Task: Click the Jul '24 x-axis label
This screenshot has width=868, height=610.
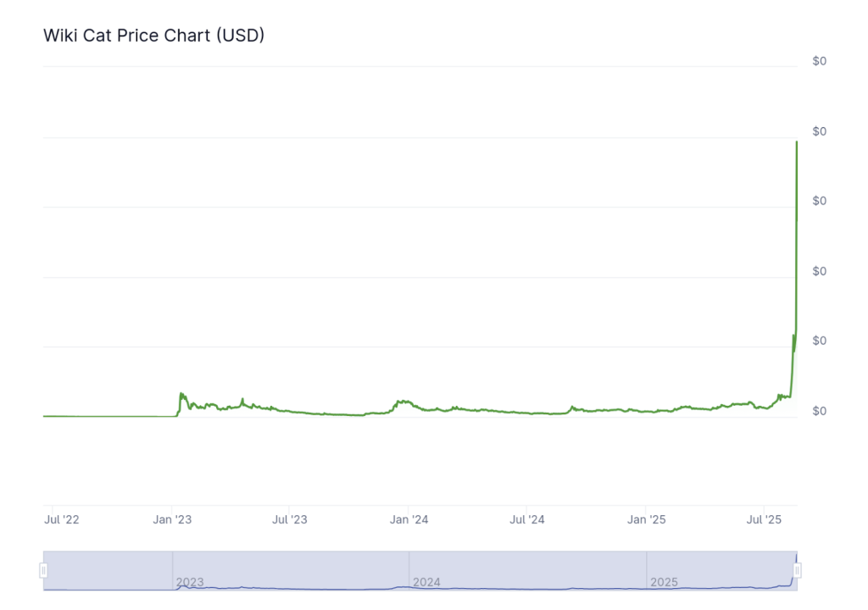Action: [527, 519]
